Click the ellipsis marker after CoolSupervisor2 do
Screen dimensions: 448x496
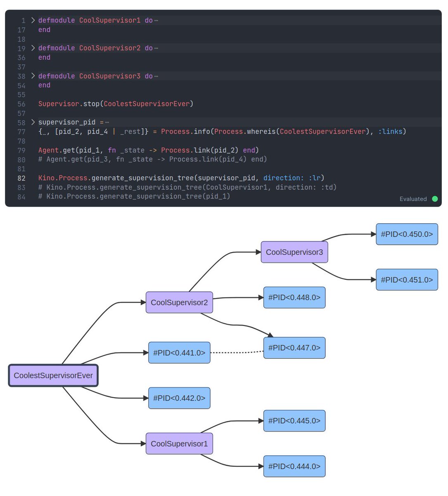(156, 48)
